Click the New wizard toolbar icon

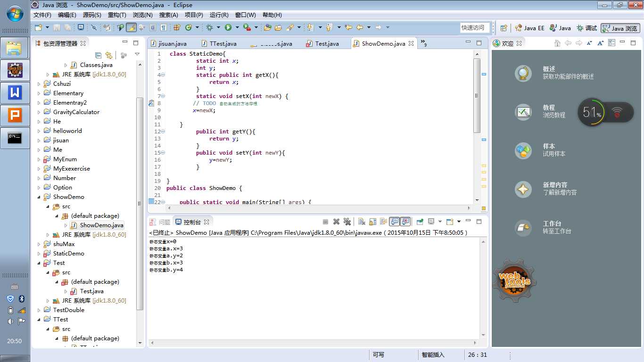point(38,27)
